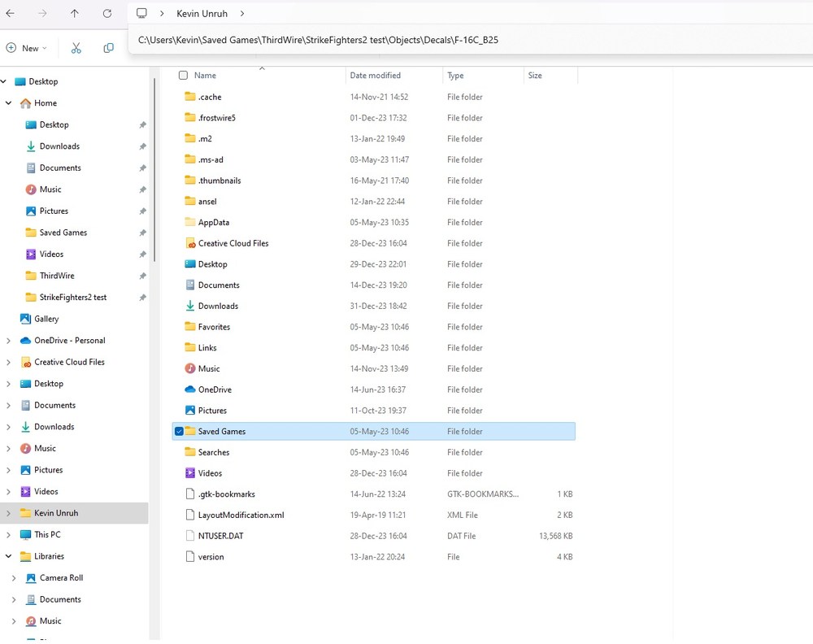Click the Downloads arrow icon in list
The height and width of the screenshot is (644, 813).
(x=190, y=306)
